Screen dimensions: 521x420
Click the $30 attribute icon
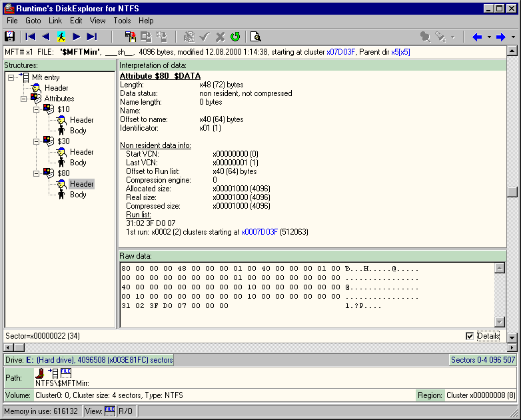point(49,141)
